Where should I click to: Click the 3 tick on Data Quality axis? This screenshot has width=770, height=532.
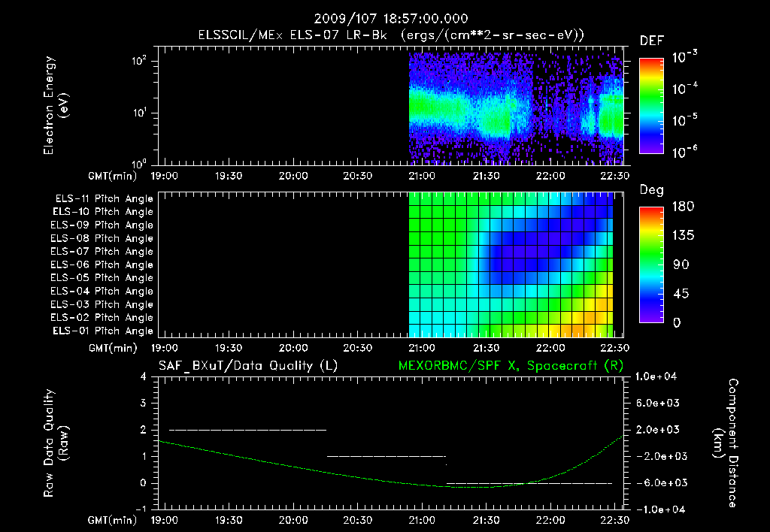point(144,403)
